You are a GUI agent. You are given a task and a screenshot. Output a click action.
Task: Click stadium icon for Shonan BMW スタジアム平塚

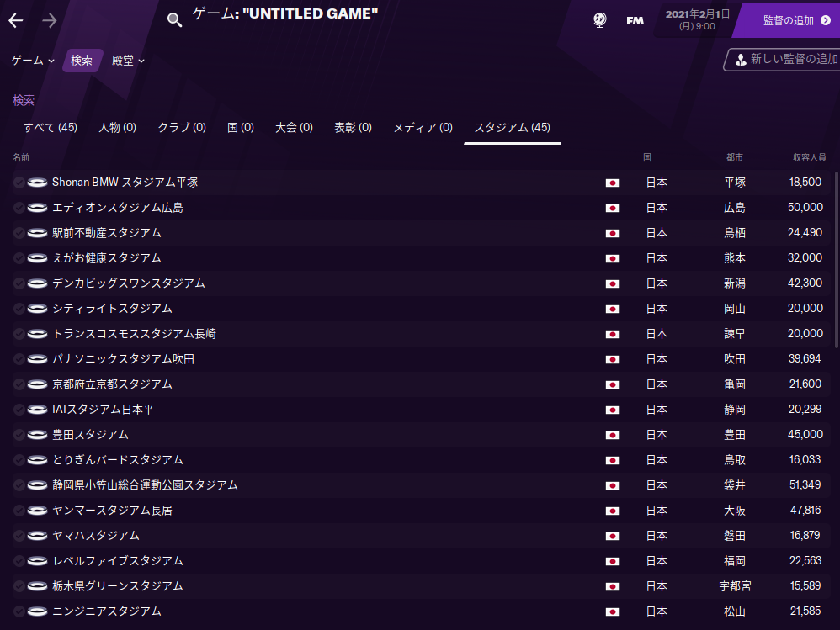[x=38, y=183]
